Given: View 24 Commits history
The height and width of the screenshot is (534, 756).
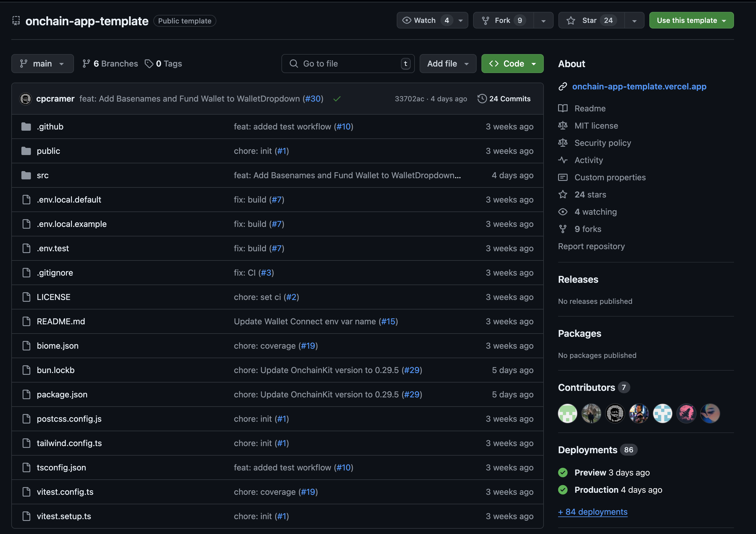Looking at the screenshot, I should (x=504, y=99).
